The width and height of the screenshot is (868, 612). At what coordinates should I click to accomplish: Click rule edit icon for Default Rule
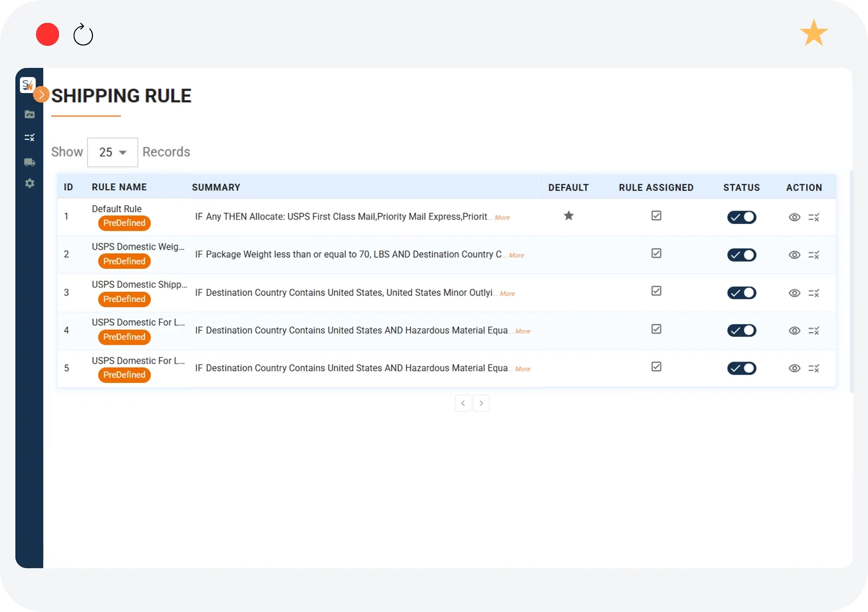tap(814, 217)
